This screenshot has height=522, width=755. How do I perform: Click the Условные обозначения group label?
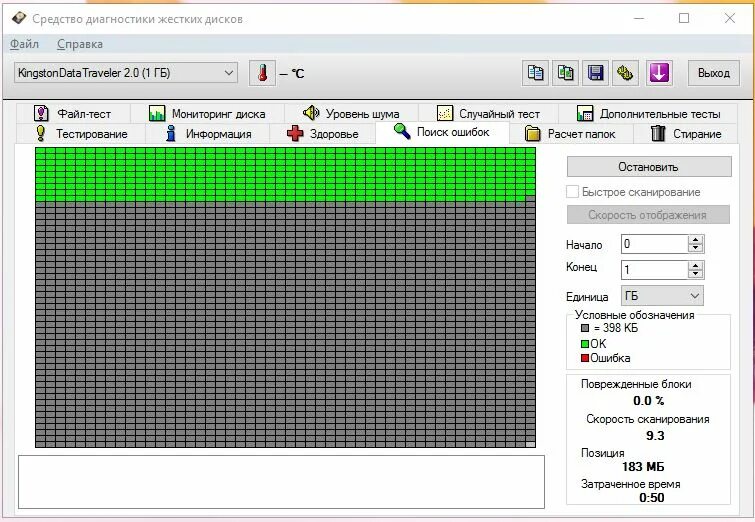click(634, 315)
